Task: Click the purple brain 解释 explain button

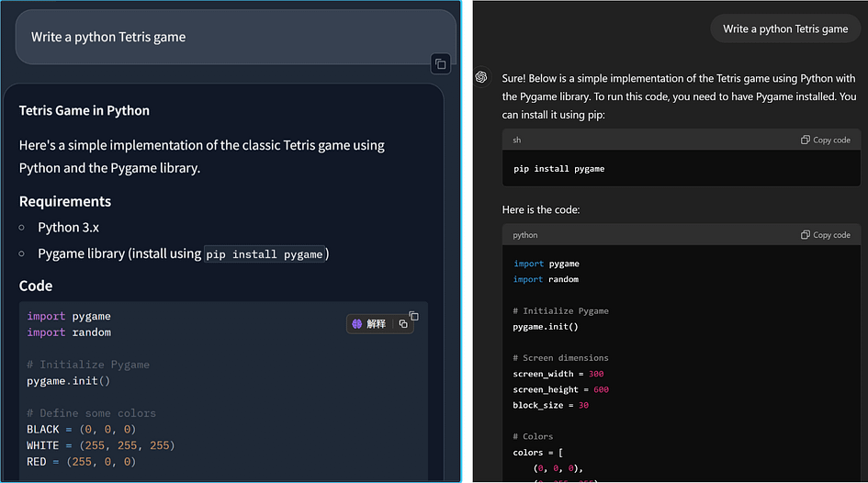Action: coord(369,323)
